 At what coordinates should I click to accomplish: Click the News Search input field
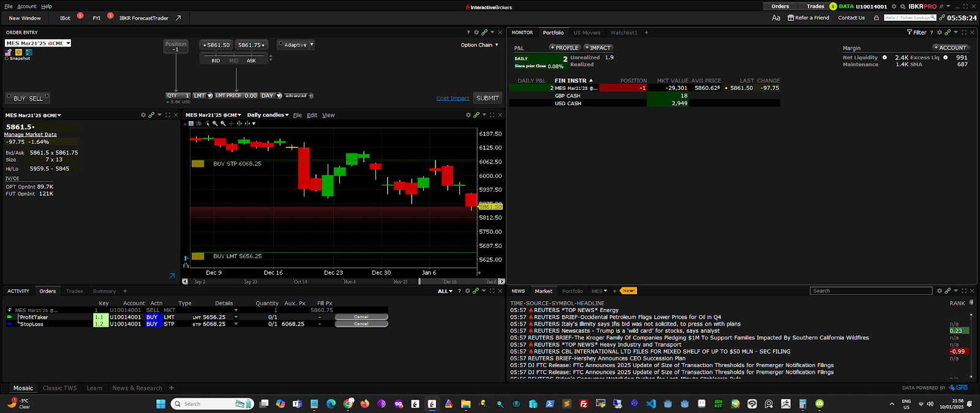pyautogui.click(x=871, y=291)
